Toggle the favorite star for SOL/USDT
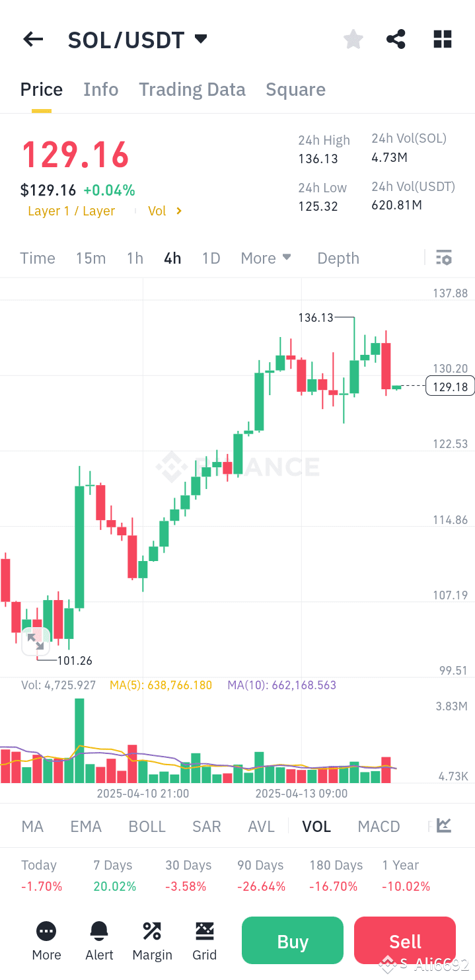475x980 pixels. pyautogui.click(x=353, y=39)
